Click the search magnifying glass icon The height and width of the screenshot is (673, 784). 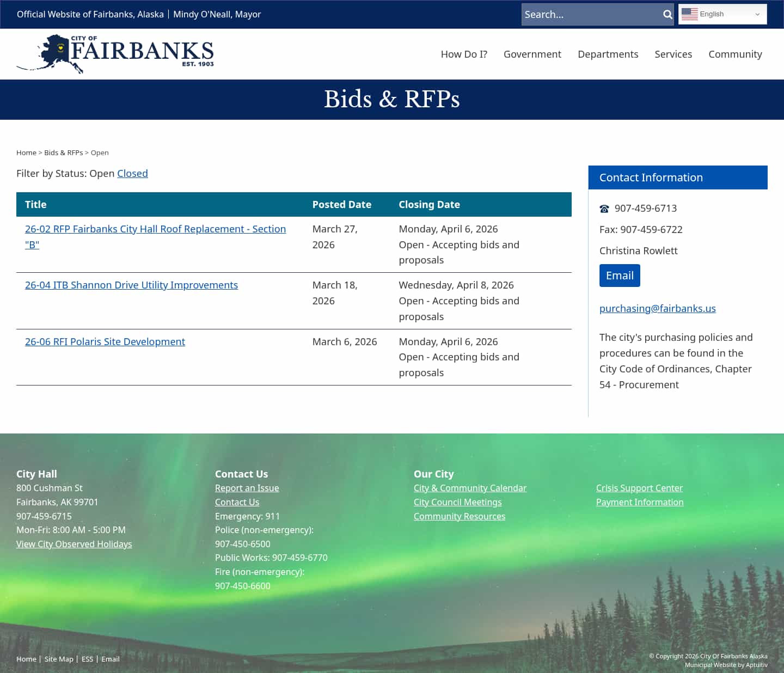(666, 14)
